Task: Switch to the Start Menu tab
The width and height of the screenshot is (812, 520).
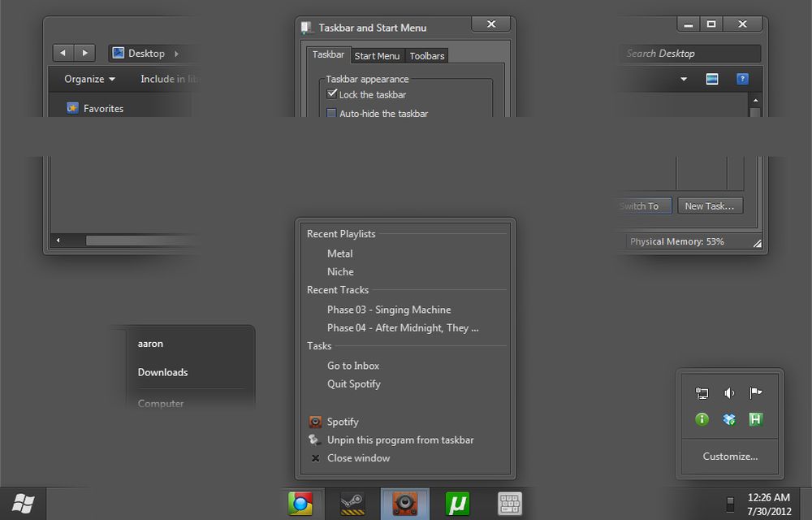Action: (x=377, y=56)
